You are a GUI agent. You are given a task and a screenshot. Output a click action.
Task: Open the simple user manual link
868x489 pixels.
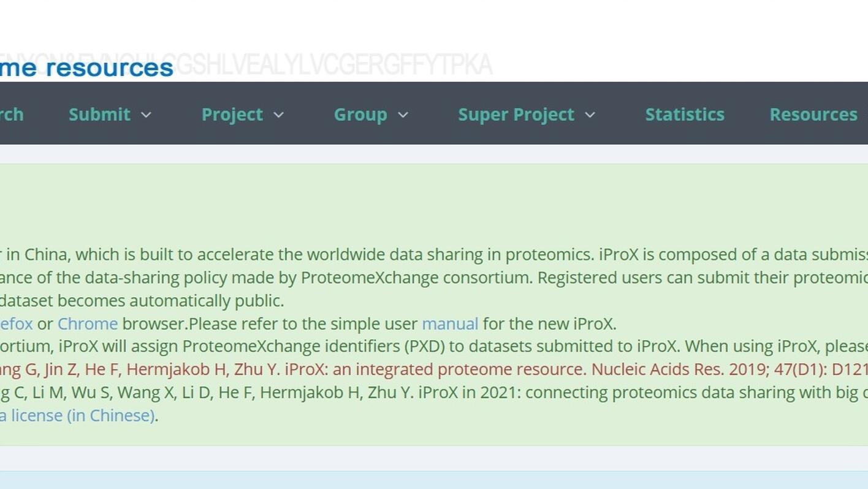(x=449, y=324)
